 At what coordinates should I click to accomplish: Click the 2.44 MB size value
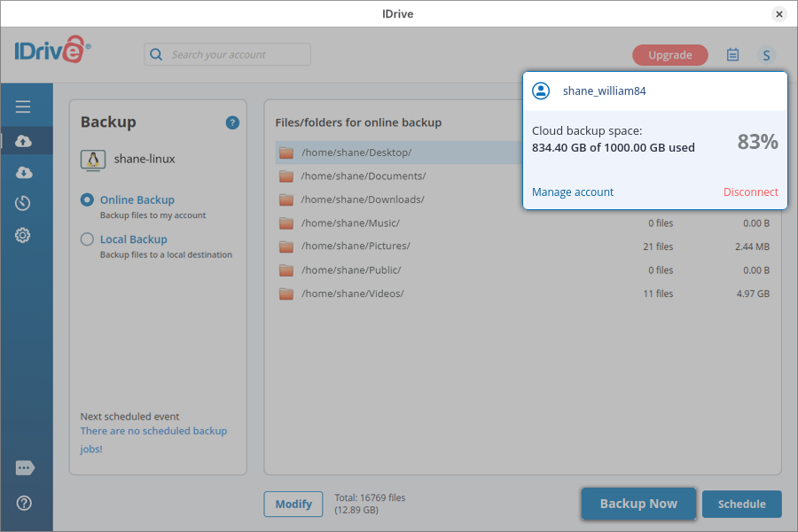752,246
